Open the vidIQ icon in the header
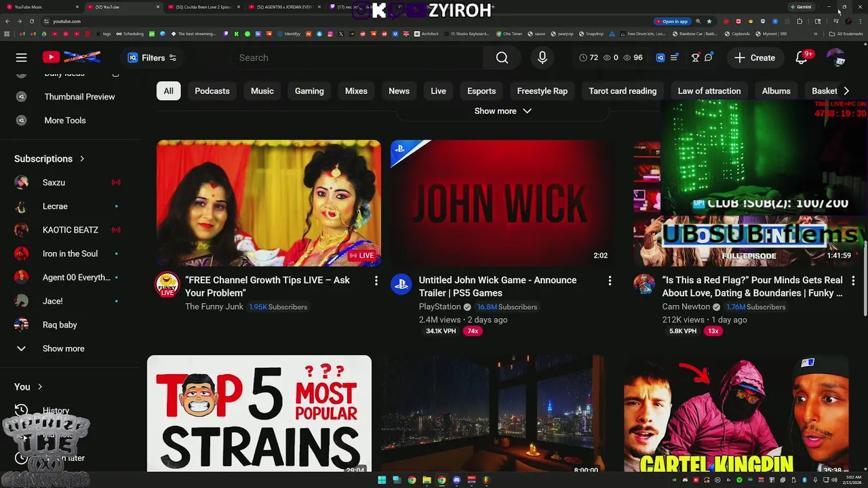Viewport: 868px width, 488px height. click(660, 58)
